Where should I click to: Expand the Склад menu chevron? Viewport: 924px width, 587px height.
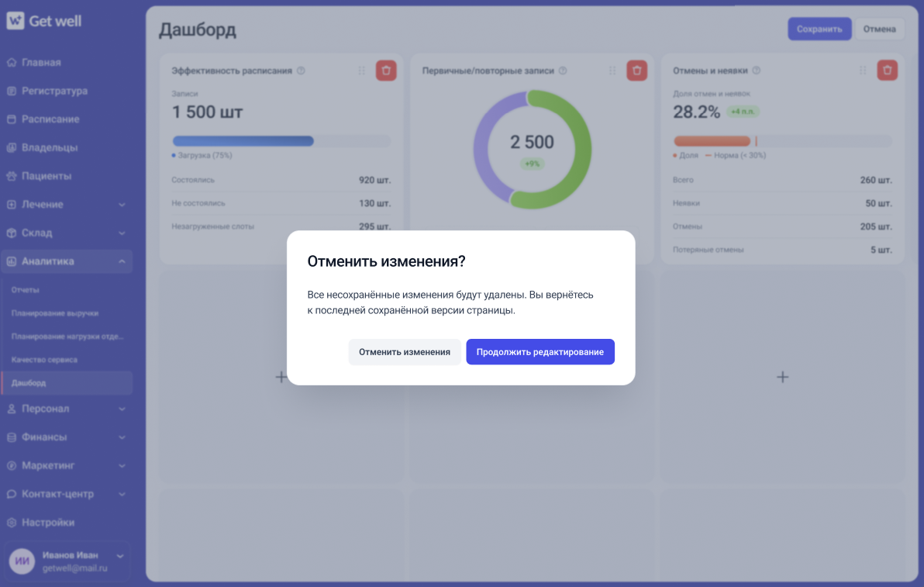[122, 233]
